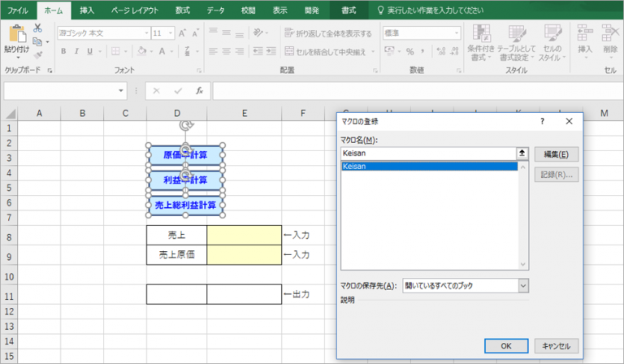The image size is (624, 364).
Task: Toggle Wrap Text (折り返して全体を表示する)
Action: coord(328,33)
